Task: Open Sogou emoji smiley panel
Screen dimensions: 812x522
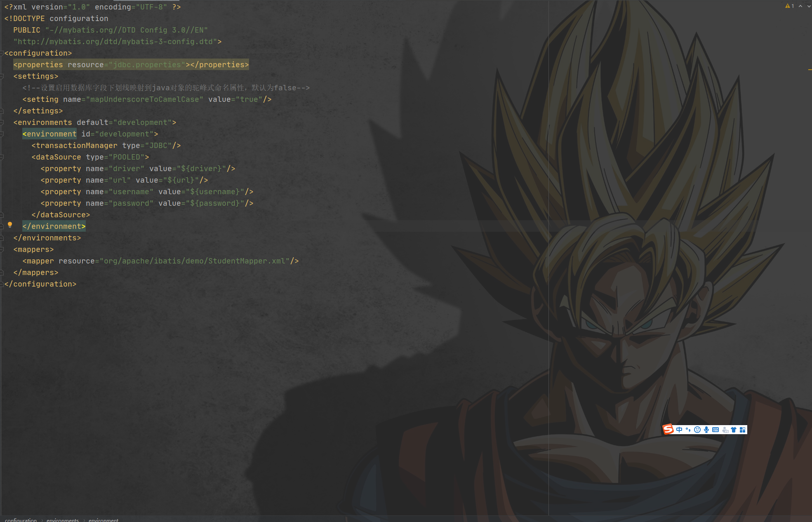Action: click(x=697, y=430)
